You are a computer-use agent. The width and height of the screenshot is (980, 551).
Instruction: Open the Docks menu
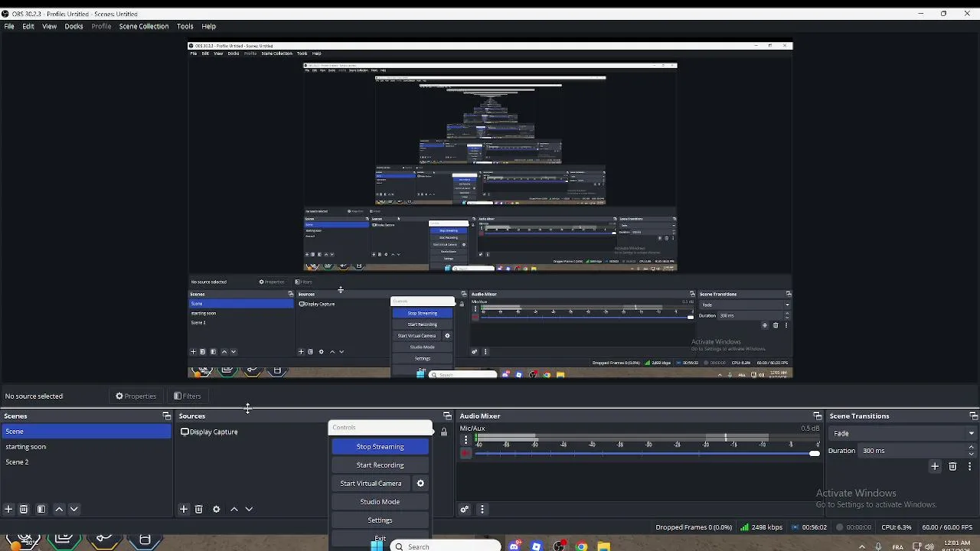74,26
